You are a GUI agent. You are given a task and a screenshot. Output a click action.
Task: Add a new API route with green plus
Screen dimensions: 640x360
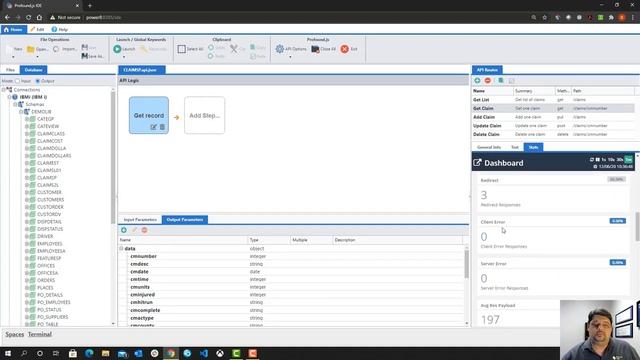click(x=477, y=81)
